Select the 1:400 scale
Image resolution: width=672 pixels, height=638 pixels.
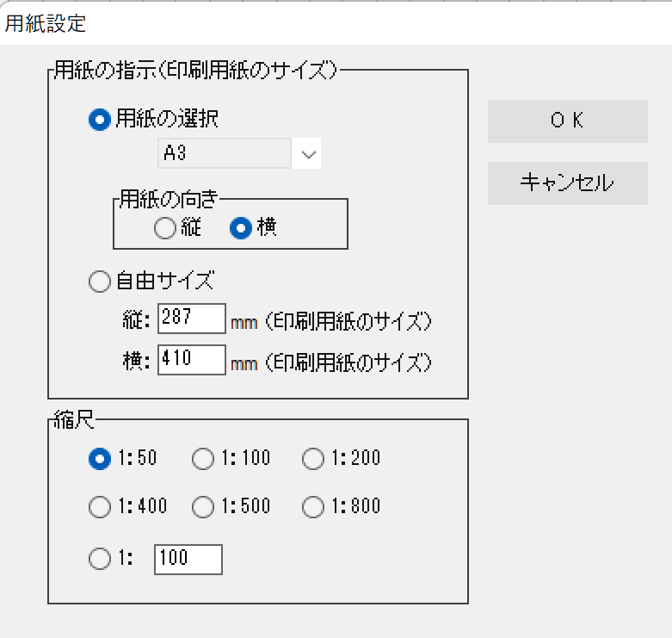coord(101,508)
